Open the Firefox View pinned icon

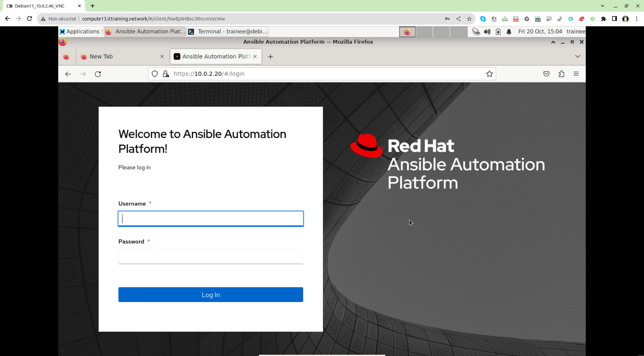[x=66, y=57]
